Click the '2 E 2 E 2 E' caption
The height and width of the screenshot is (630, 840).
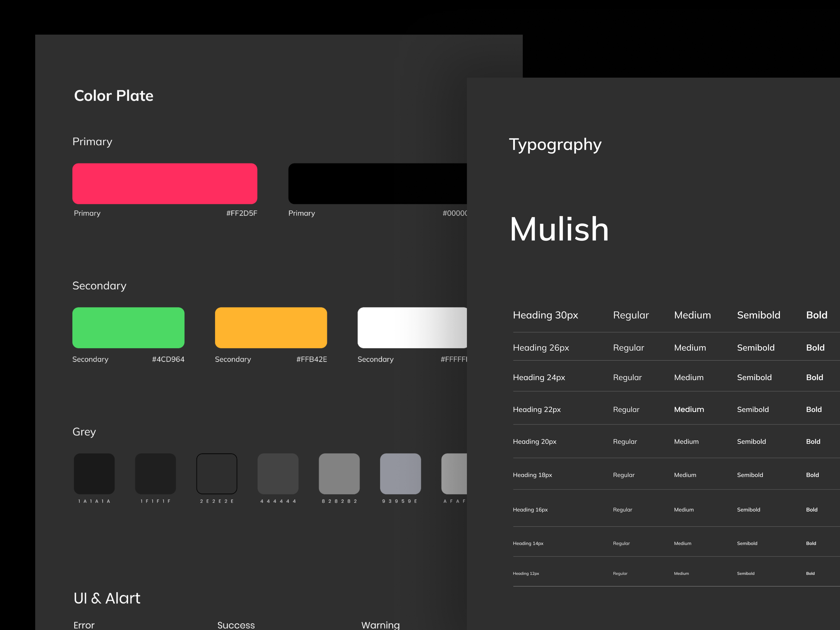pyautogui.click(x=217, y=501)
